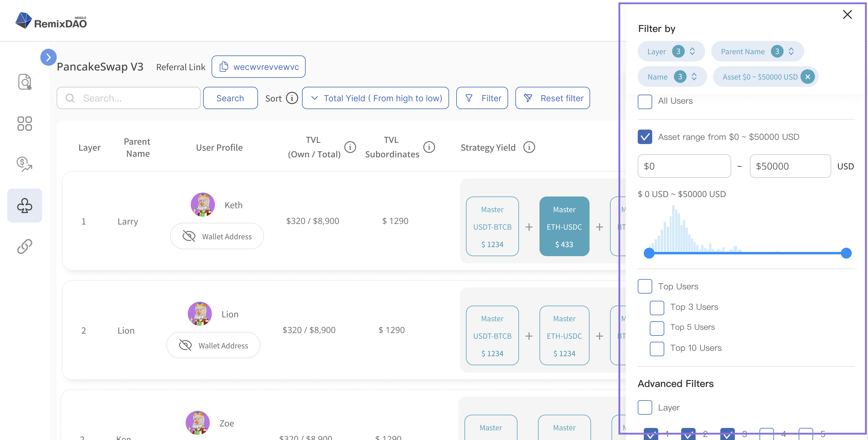Open the dollar growth chart sidebar icon
Viewport: 868px width, 440px height.
pyautogui.click(x=25, y=165)
